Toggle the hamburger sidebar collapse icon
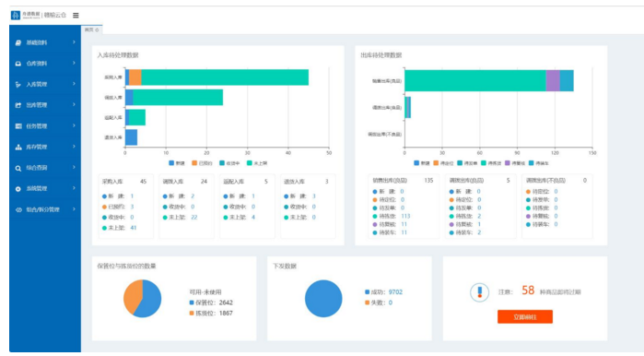Image resolution: width=644 pixels, height=356 pixels. coord(76,15)
